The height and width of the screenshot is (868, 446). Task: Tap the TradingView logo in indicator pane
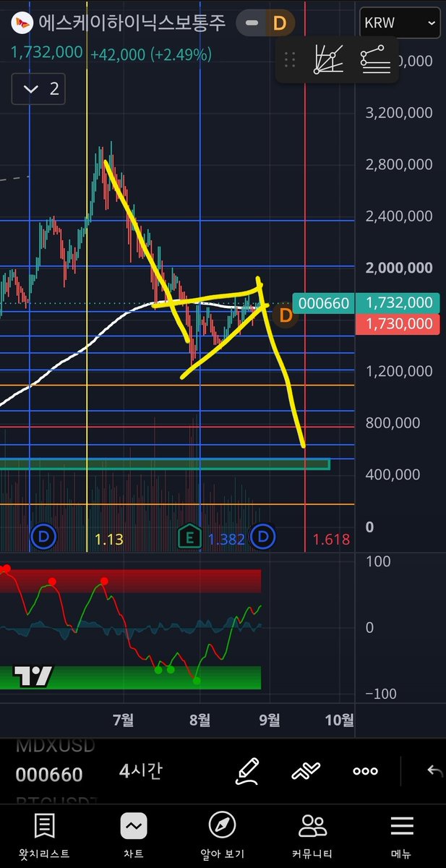(x=33, y=677)
